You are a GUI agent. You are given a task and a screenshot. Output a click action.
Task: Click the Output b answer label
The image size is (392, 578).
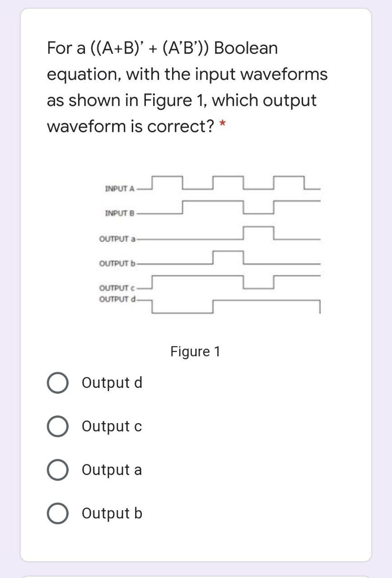112,513
